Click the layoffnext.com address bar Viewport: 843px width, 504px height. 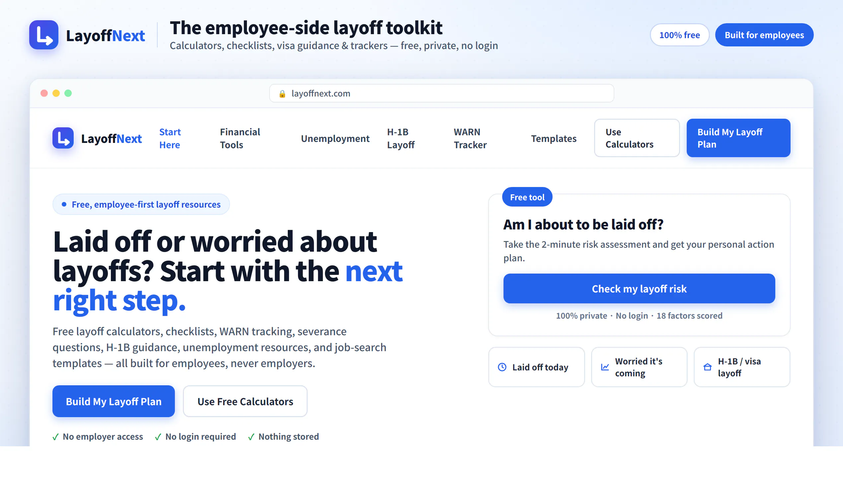441,94
